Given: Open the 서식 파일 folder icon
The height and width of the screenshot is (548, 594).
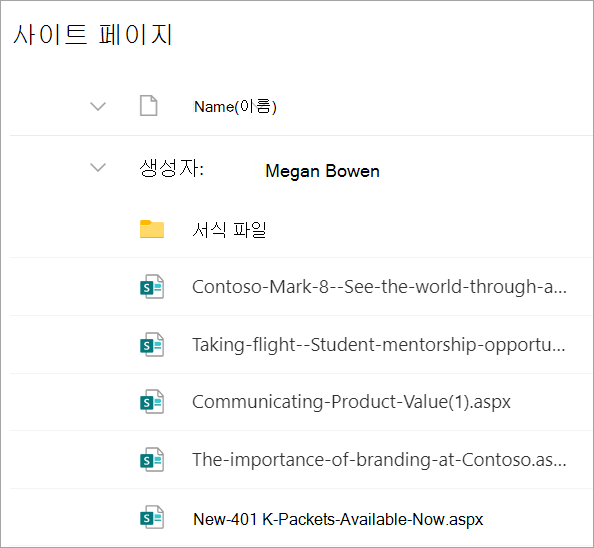Looking at the screenshot, I should [x=152, y=229].
